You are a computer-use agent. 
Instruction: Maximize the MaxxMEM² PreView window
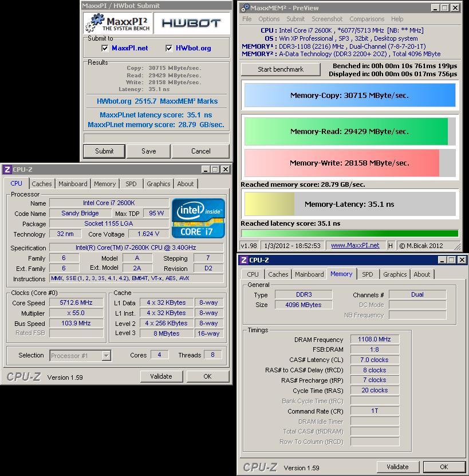tap(445, 8)
